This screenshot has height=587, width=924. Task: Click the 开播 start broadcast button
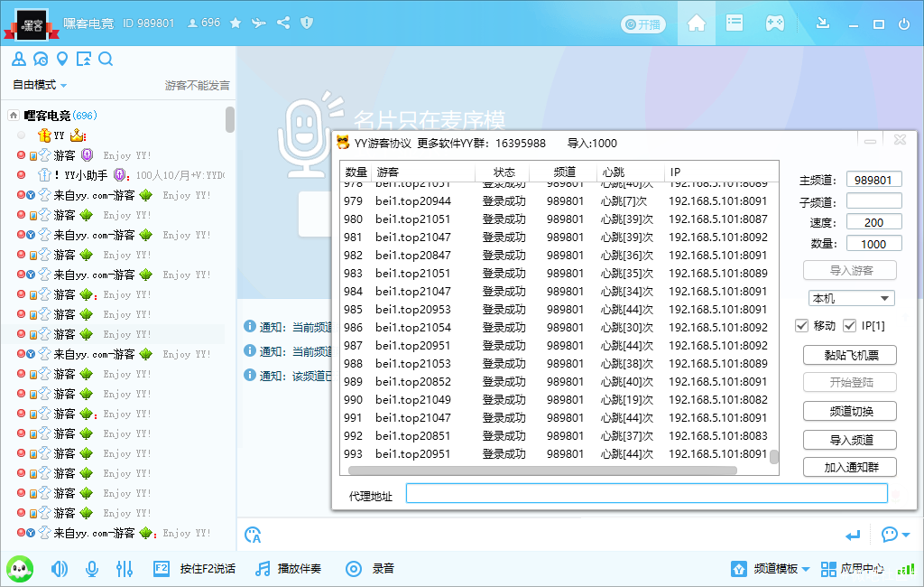click(642, 24)
